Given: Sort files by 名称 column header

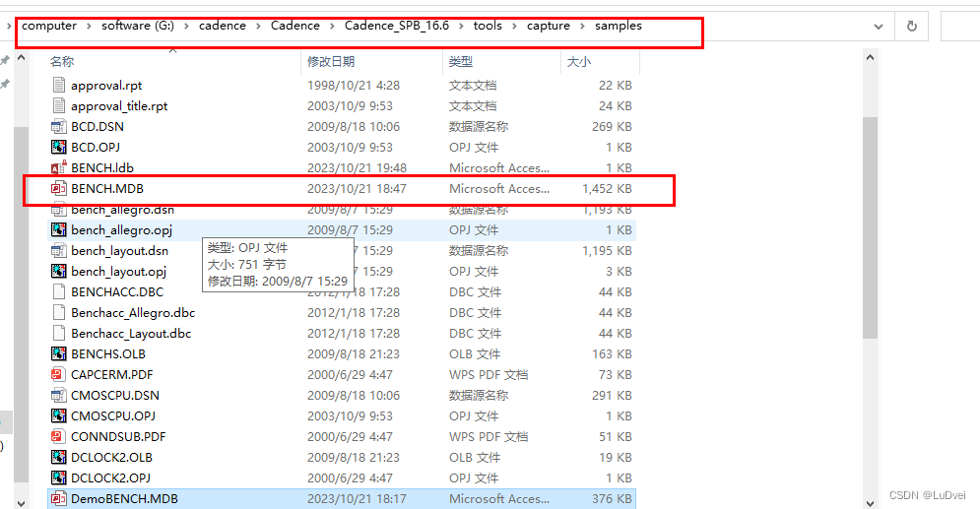Looking at the screenshot, I should [x=62, y=61].
